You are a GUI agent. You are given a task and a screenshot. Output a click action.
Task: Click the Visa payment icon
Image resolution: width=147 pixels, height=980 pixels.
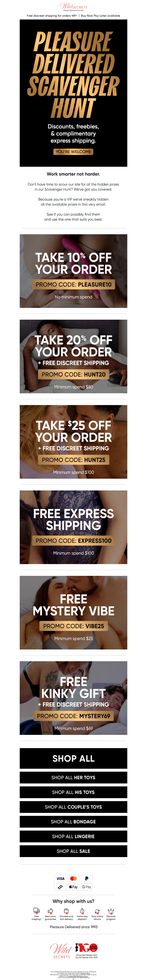point(60,878)
